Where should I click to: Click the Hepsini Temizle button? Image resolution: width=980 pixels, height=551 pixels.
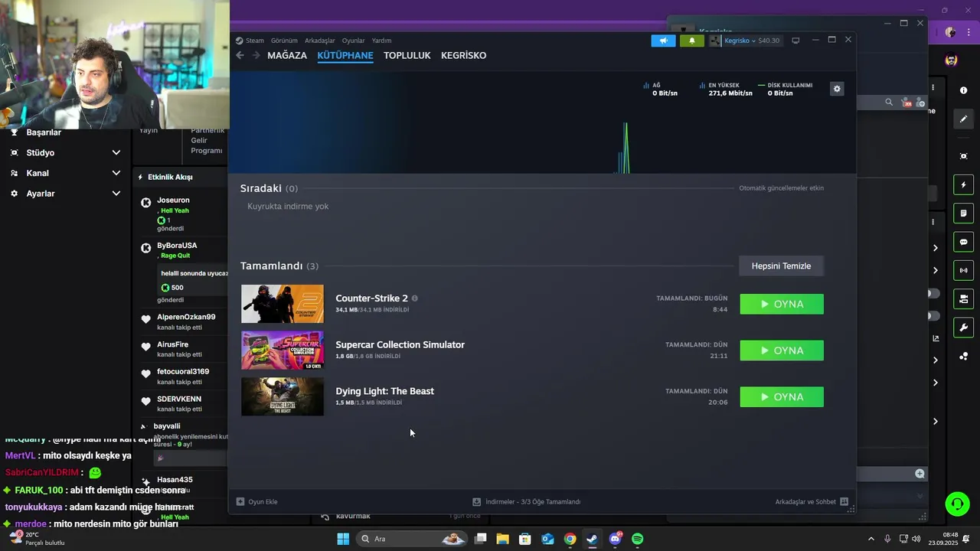[x=781, y=266]
